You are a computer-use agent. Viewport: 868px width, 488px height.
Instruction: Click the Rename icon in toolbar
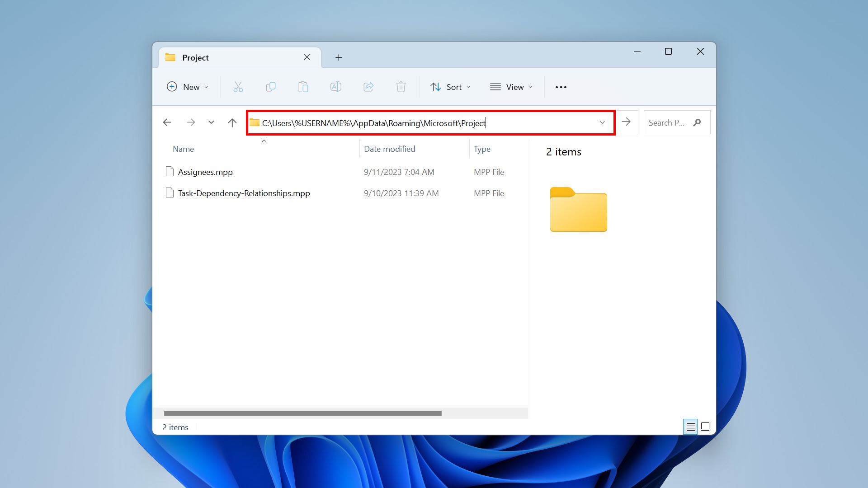click(x=335, y=86)
